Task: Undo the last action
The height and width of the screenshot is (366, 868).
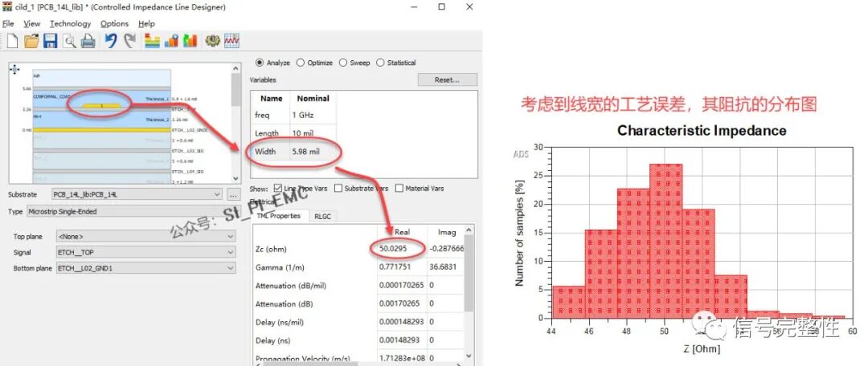Action: pyautogui.click(x=111, y=41)
